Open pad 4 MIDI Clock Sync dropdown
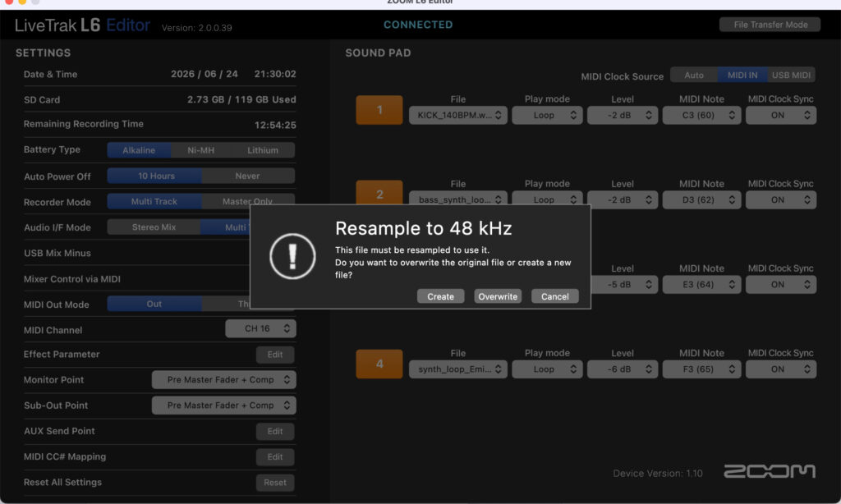This screenshot has height=504, width=841. point(781,369)
